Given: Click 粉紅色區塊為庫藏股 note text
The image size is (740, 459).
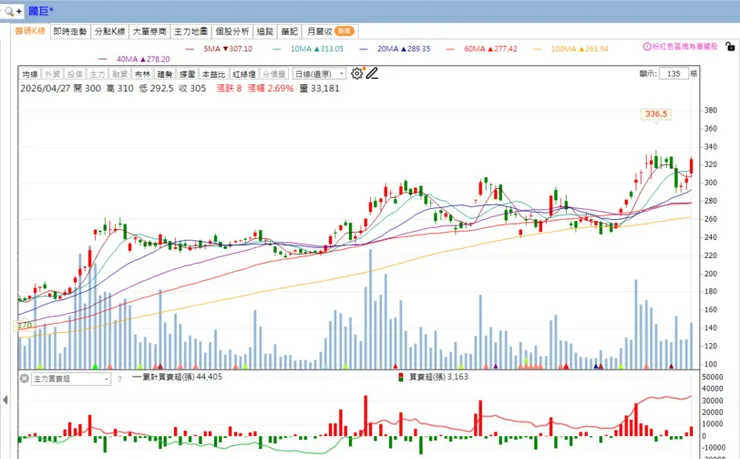Looking at the screenshot, I should [x=685, y=47].
